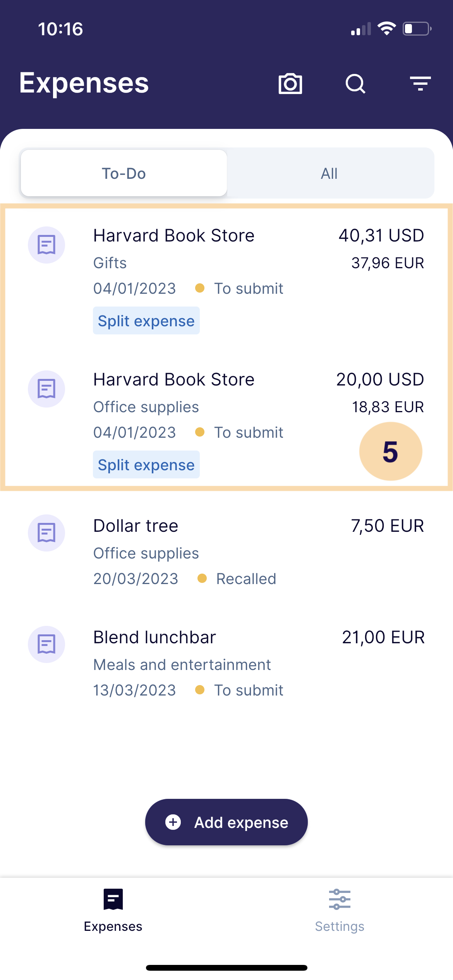Tap the receipt icon beside Blend lunchbar
The height and width of the screenshot is (980, 453).
46,644
